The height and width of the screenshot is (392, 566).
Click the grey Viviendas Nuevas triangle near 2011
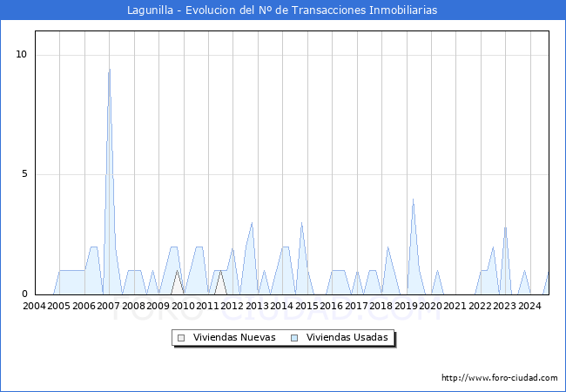[220, 282]
